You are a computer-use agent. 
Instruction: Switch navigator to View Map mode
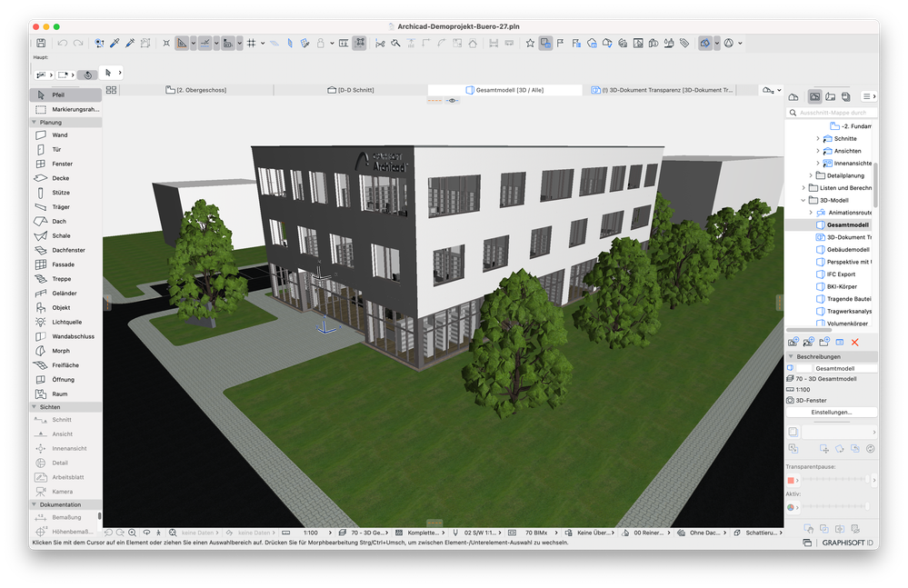(x=814, y=96)
